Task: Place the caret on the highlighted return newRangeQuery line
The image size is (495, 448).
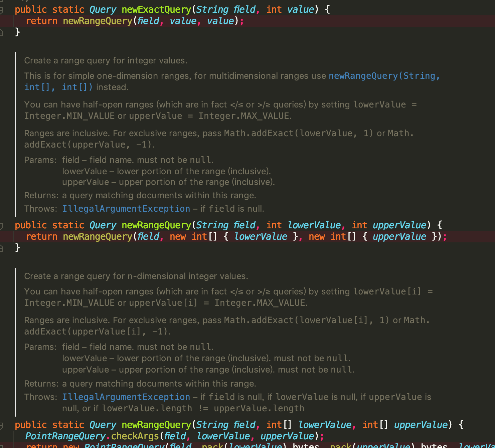Action: (134, 236)
